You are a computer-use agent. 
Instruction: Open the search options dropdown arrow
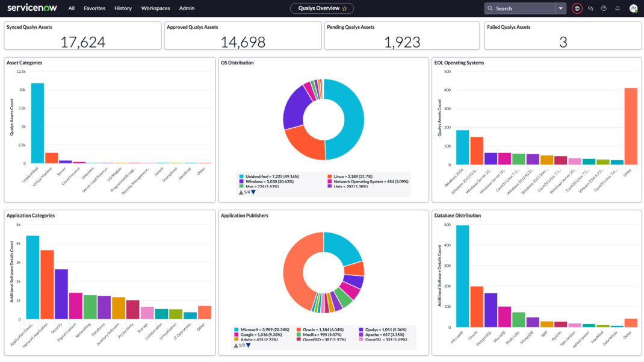(x=561, y=8)
